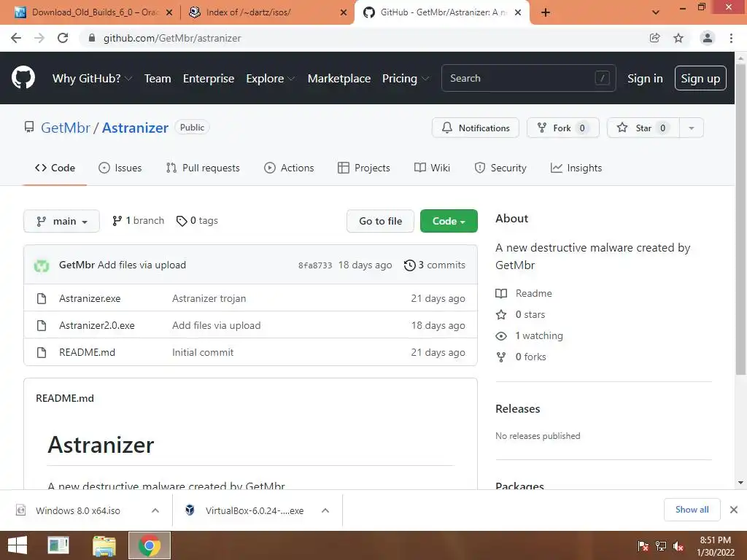Image resolution: width=747 pixels, height=560 pixels.
Task: Click the network tray icon
Action: tap(661, 546)
